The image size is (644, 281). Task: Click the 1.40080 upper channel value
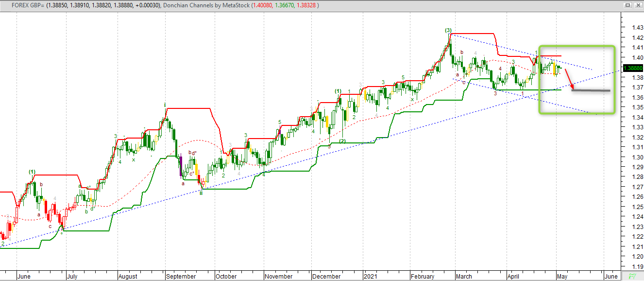click(x=263, y=5)
